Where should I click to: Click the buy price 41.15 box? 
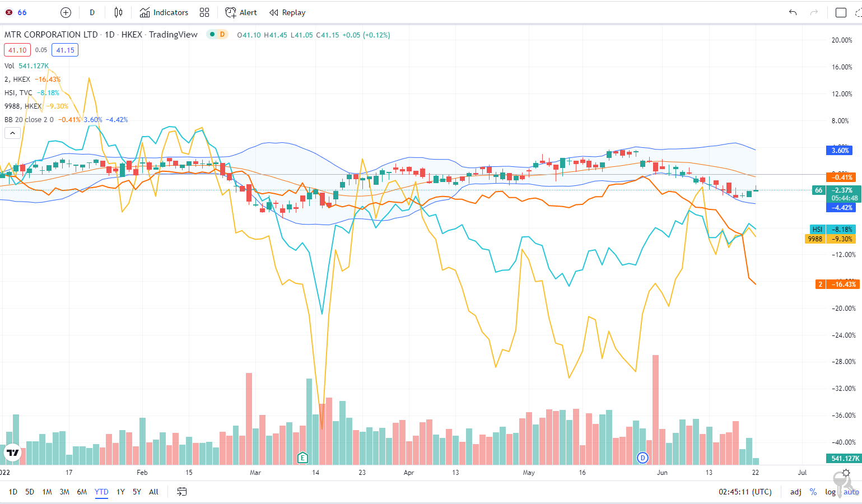click(65, 50)
